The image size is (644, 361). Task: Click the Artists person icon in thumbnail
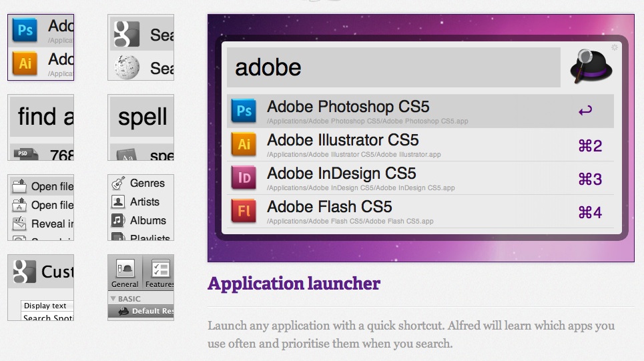[x=118, y=202]
